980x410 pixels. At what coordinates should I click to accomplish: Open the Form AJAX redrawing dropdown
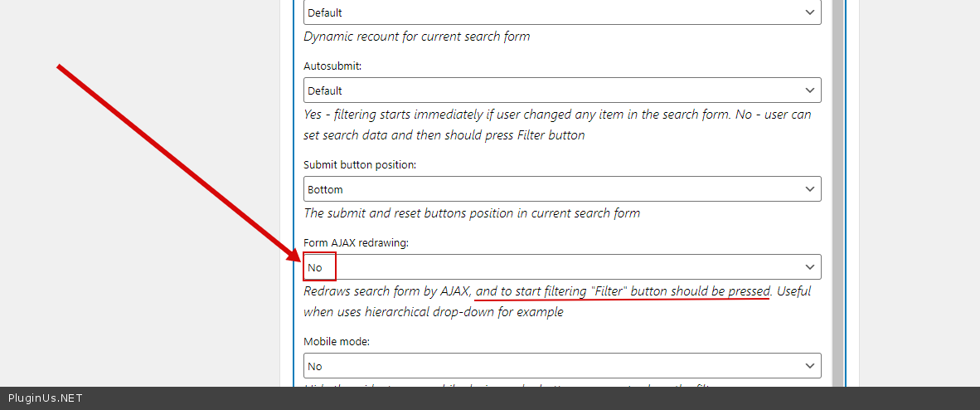547,267
